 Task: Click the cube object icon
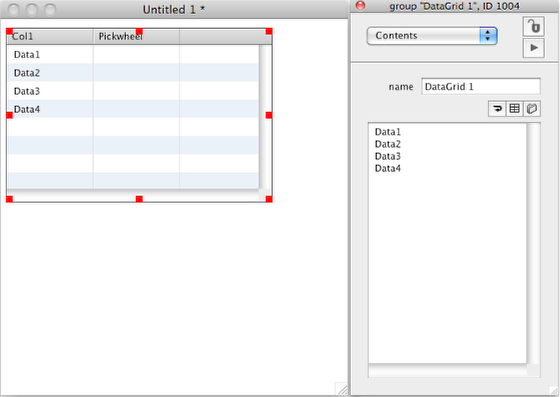pos(532,109)
